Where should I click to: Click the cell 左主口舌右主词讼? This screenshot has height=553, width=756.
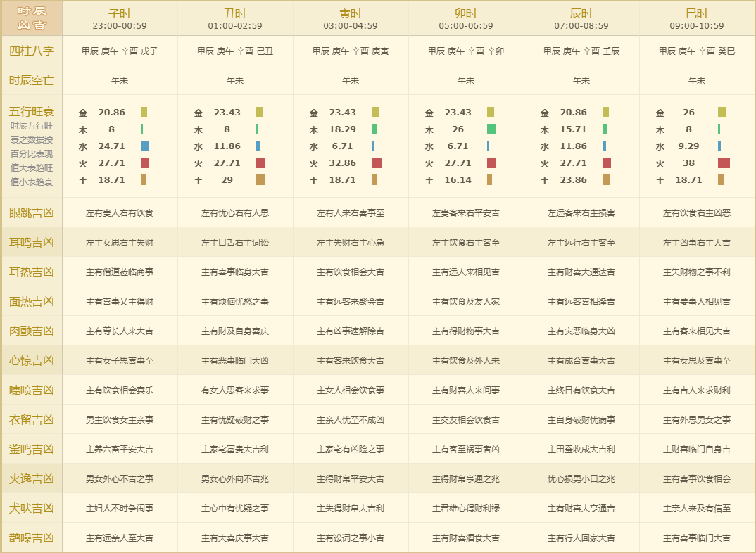click(235, 242)
